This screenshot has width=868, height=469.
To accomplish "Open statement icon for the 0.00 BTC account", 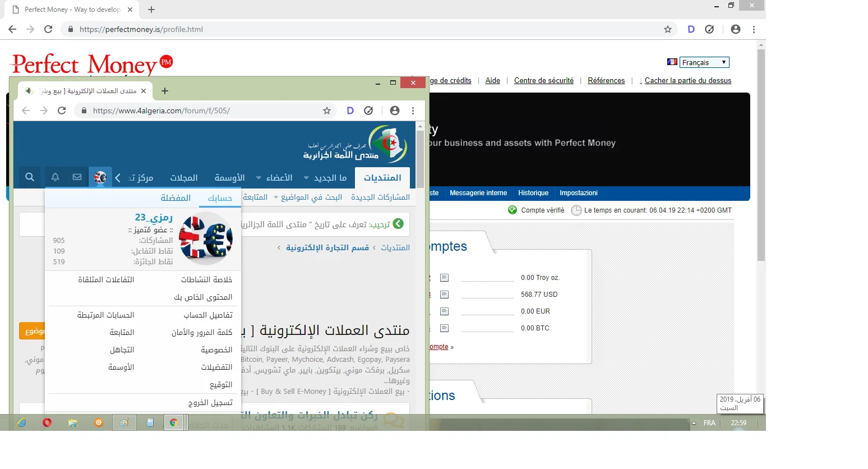I will point(445,328).
